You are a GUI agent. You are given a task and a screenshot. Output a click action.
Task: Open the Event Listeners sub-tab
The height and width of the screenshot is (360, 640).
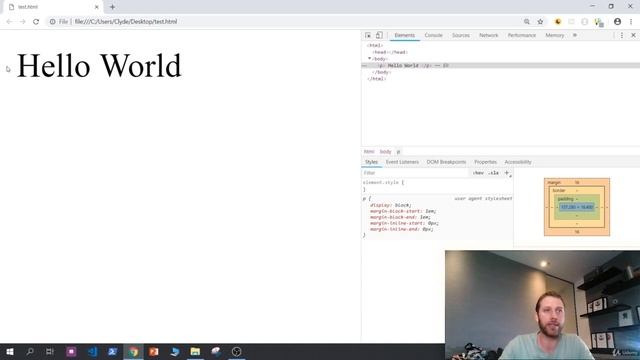click(402, 162)
